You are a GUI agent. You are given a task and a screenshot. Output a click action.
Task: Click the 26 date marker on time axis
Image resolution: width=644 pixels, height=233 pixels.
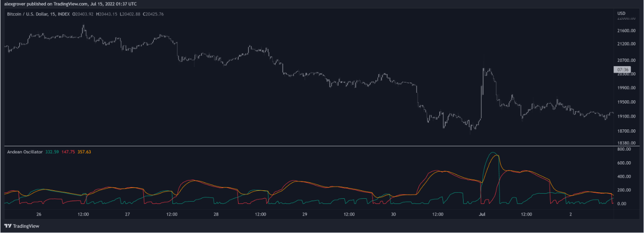pos(39,214)
